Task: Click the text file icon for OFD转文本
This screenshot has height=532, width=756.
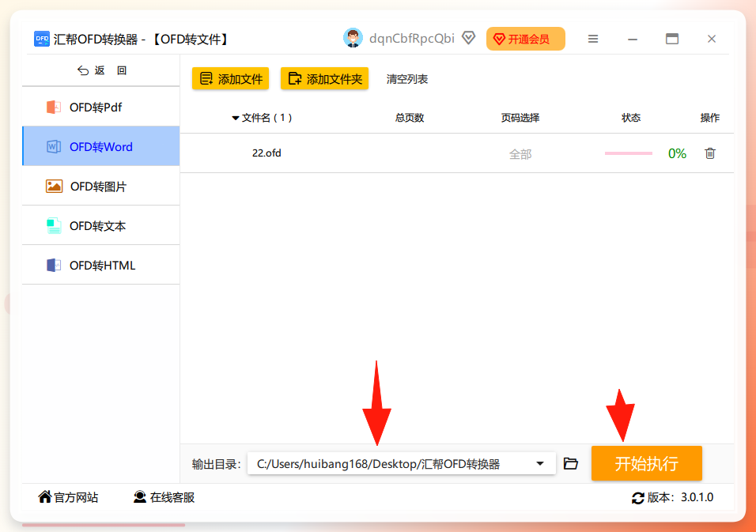Action: (x=54, y=225)
